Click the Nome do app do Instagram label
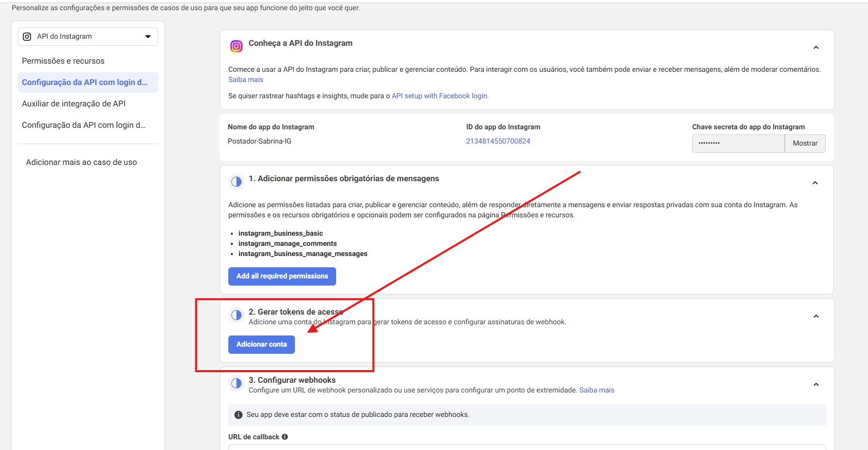 [271, 127]
